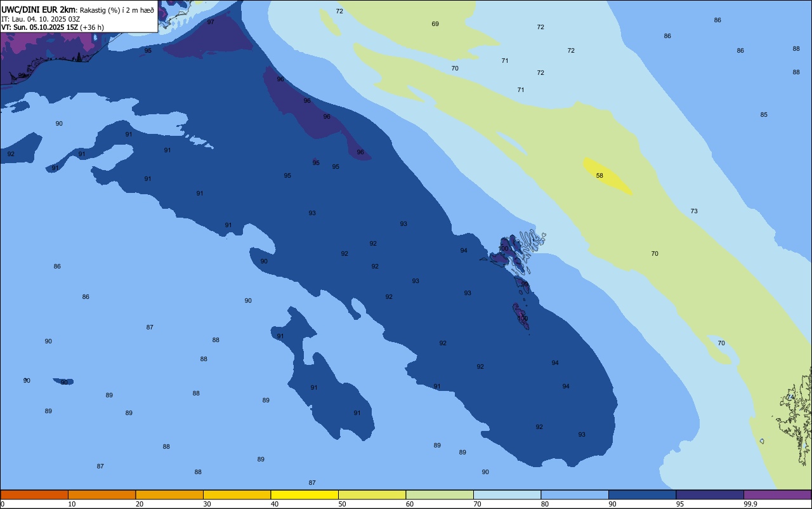Choose the 70–80 pale blue legend swatch
This screenshot has height=509, width=812.
point(507,494)
